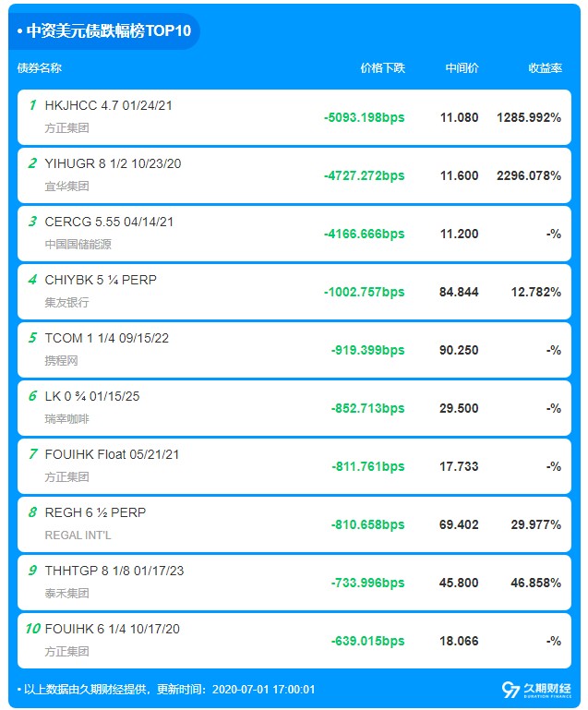Click the 中间价 column header
This screenshot has height=710, width=588.
(462, 68)
